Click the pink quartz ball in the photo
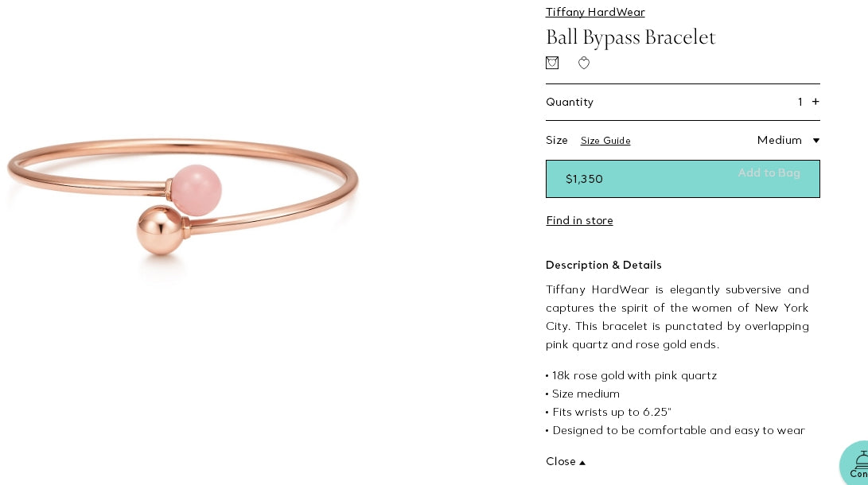The height and width of the screenshot is (485, 868). coord(197,189)
